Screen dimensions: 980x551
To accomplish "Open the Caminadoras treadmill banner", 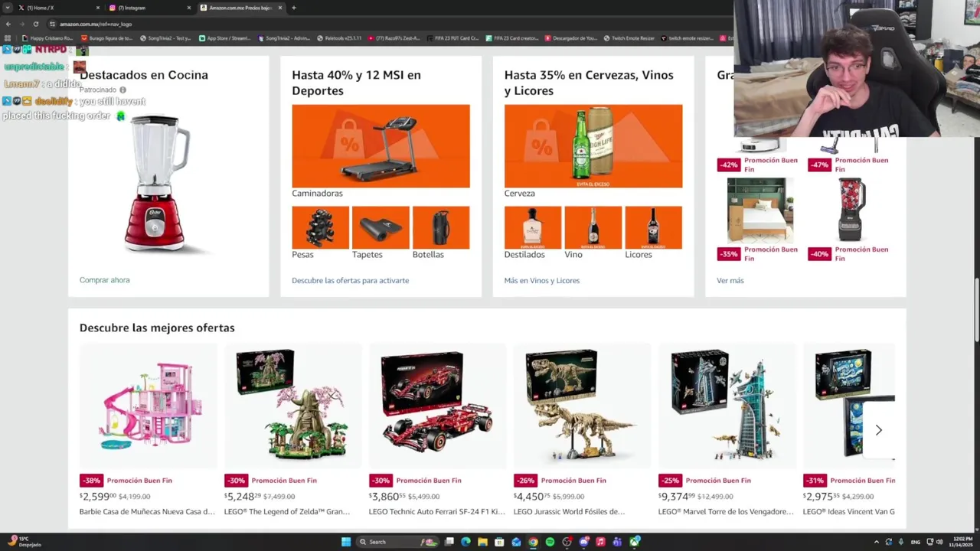I will pos(381,146).
